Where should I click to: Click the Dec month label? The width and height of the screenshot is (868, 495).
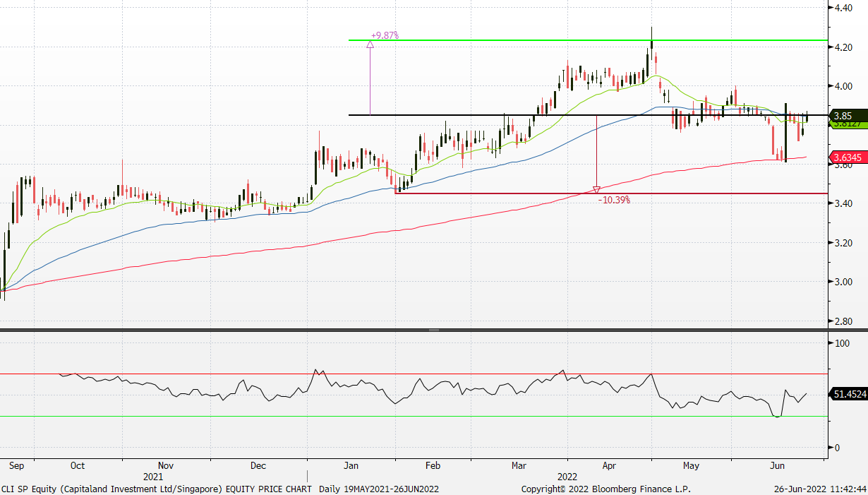point(258,466)
